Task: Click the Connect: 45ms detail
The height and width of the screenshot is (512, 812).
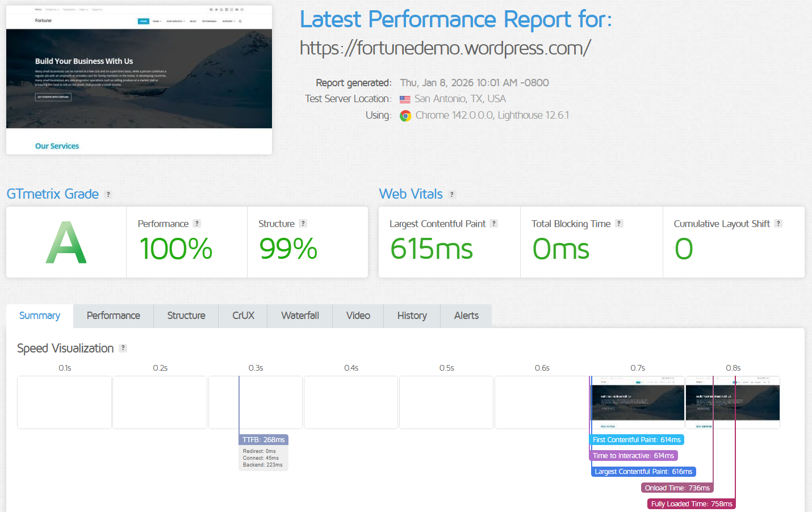Action: (261, 458)
